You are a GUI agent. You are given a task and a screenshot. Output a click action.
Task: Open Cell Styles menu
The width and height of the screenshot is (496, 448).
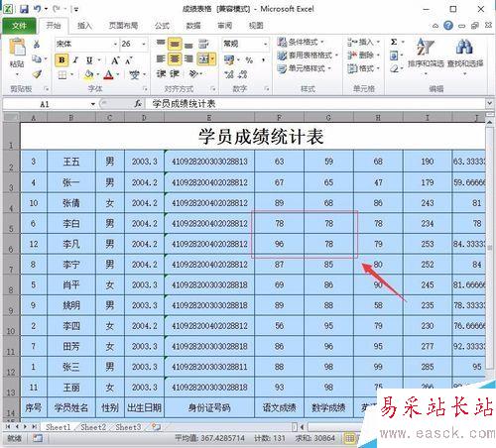click(305, 68)
